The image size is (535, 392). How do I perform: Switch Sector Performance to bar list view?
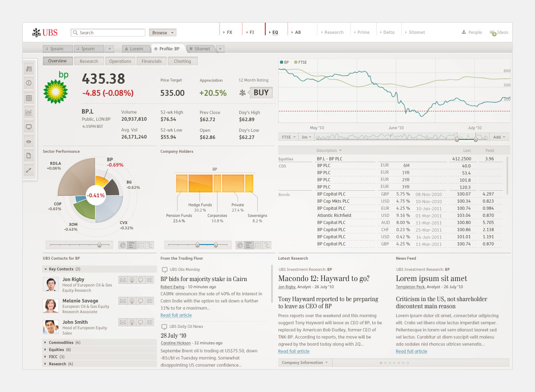[x=132, y=245]
